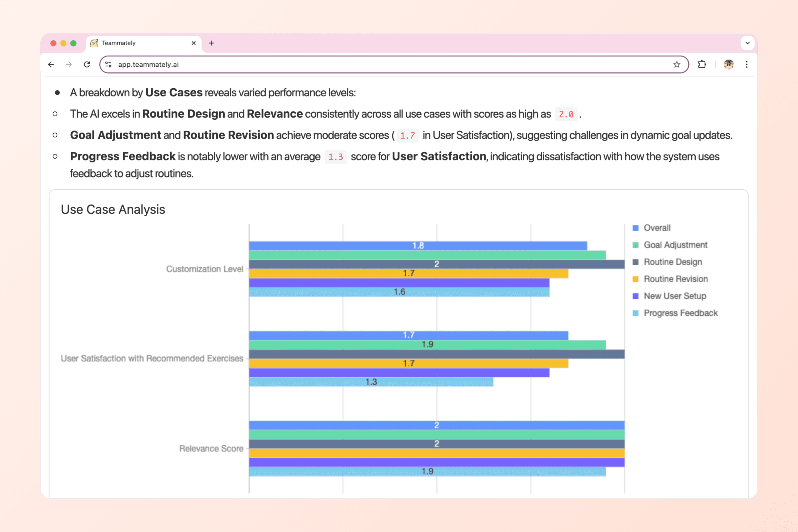The width and height of the screenshot is (798, 532).
Task: Expand the tab search dropdown chevron
Action: [747, 43]
